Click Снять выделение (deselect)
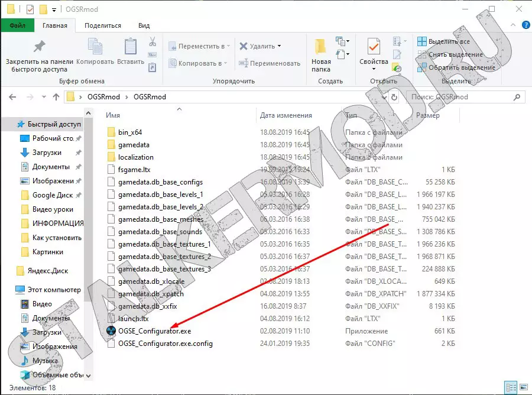532x395 pixels. (x=450, y=54)
